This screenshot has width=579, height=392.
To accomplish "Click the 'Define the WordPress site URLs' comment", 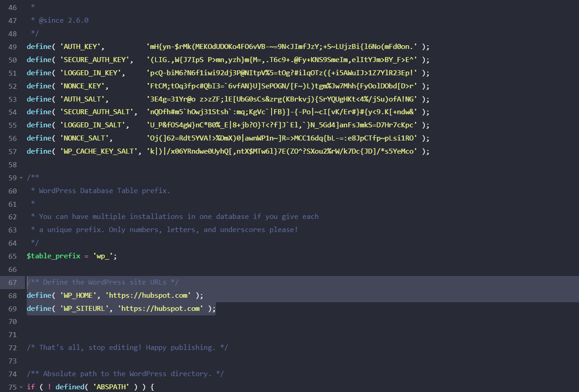I will 103,282.
